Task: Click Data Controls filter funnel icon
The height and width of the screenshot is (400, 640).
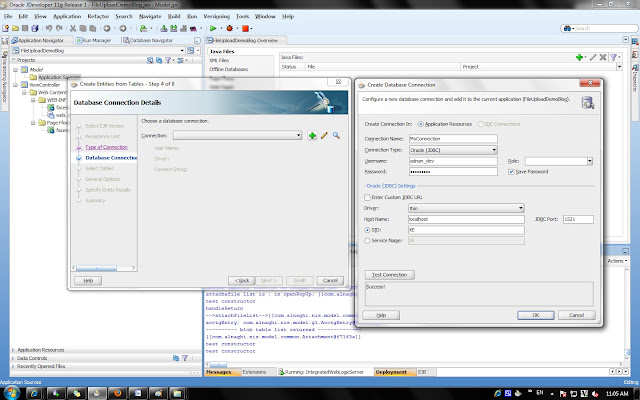Action: click(185, 358)
